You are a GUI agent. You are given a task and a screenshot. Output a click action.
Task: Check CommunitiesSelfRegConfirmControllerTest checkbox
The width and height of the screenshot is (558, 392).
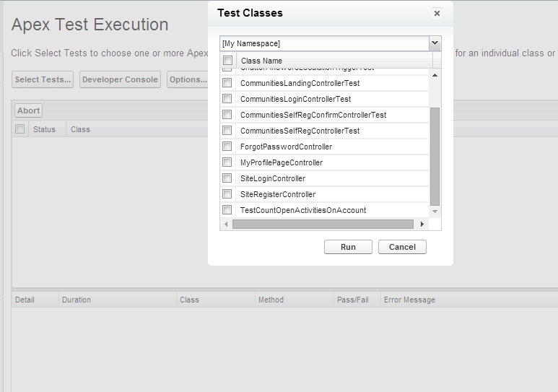click(227, 115)
